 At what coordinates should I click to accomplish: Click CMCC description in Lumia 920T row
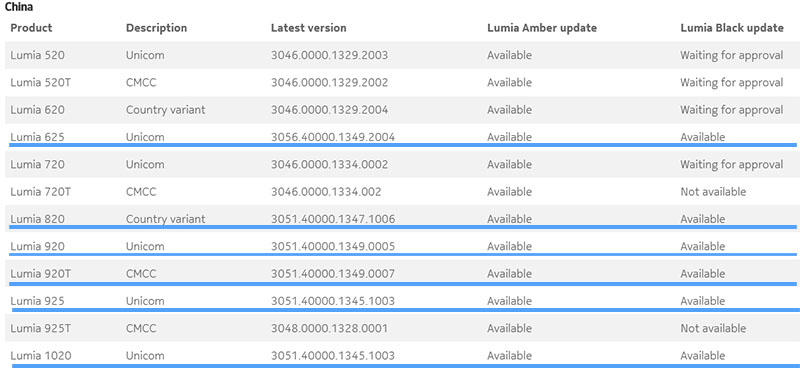tap(141, 274)
